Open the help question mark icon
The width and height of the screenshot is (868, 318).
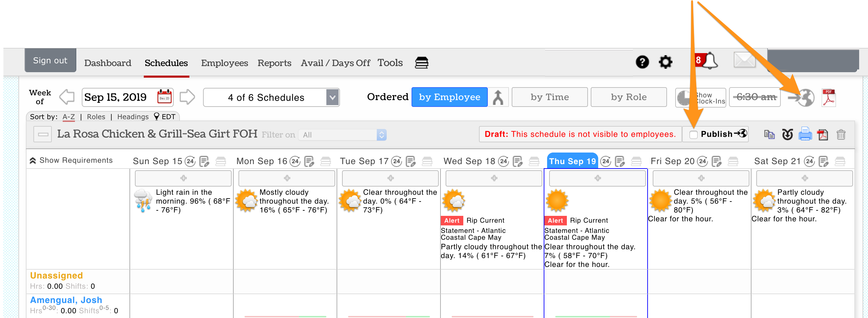642,62
